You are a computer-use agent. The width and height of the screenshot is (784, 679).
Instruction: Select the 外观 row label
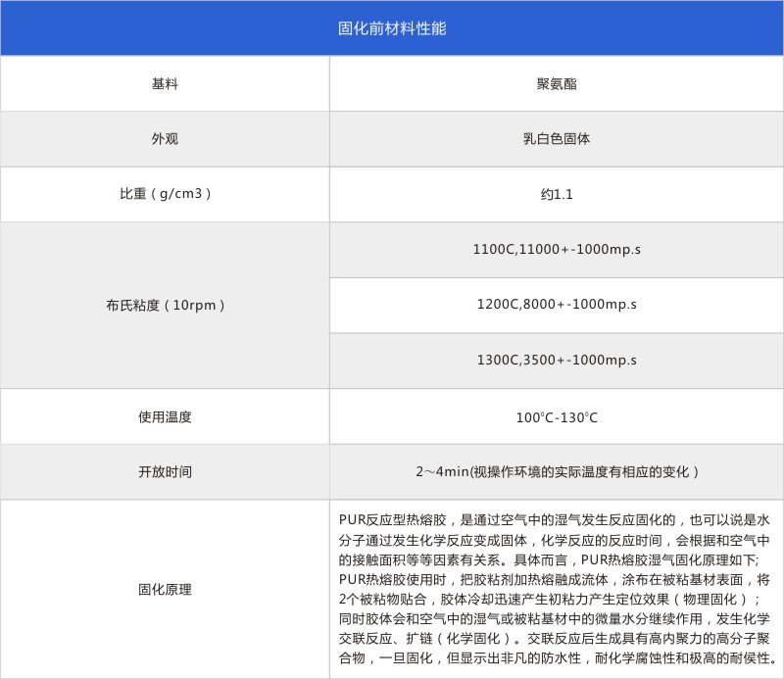point(165,139)
